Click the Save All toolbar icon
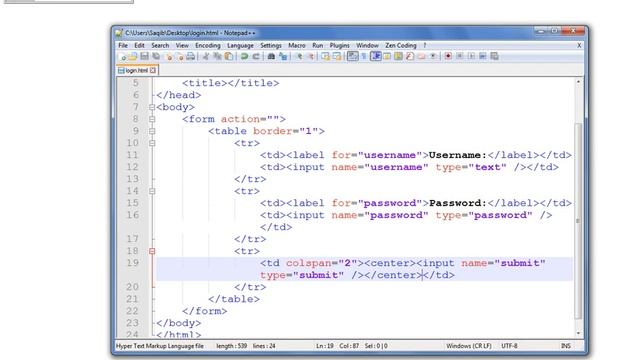This screenshot has width=640, height=360. [156, 56]
